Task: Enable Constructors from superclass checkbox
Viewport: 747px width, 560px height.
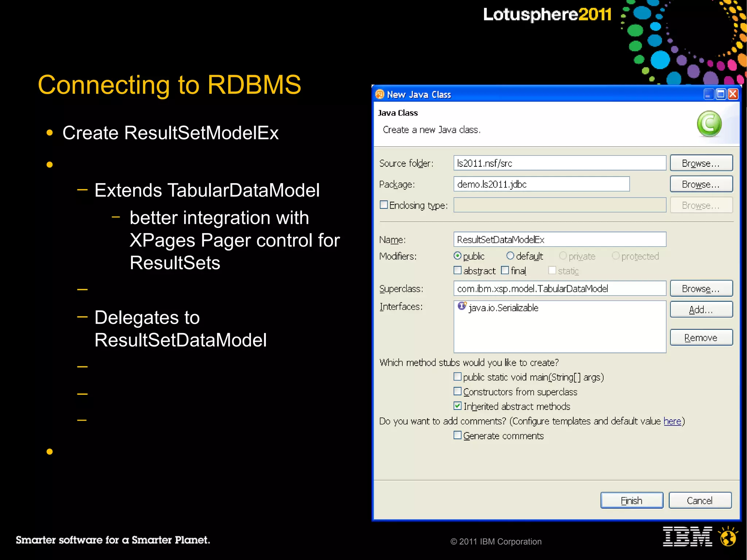Action: (x=457, y=391)
